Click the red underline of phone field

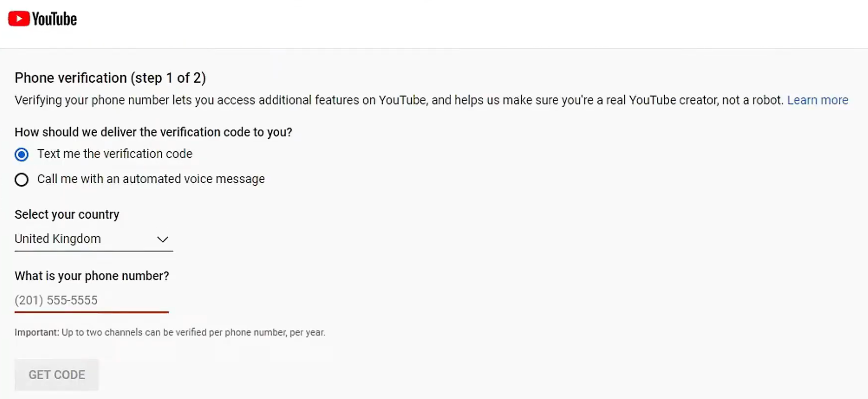tap(92, 312)
